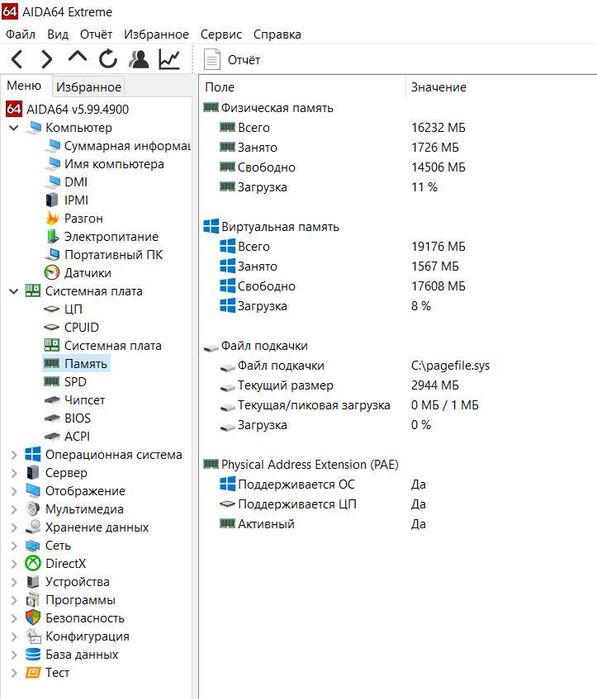The image size is (597, 699).
Task: Click the DirectX Xbox icon
Action: click(33, 564)
